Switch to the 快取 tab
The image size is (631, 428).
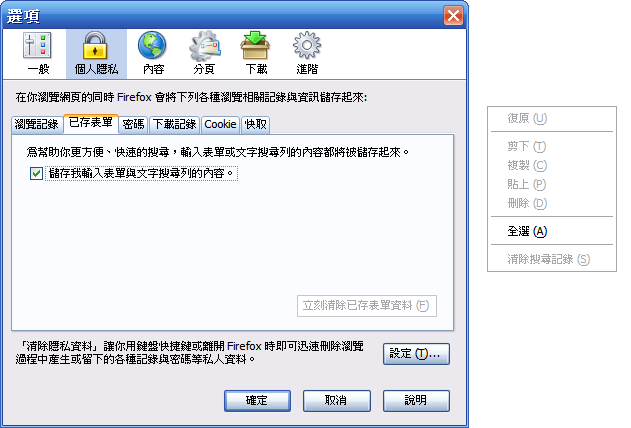(255, 124)
